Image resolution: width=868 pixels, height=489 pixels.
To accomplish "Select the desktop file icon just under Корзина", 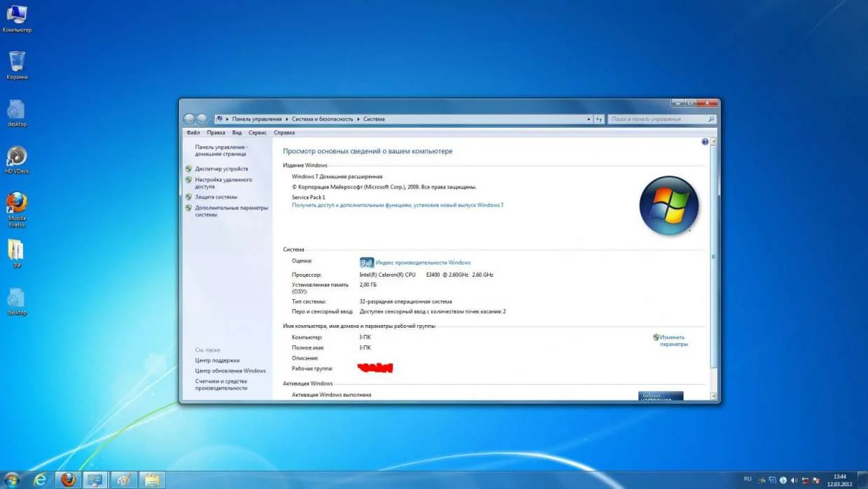I will tap(17, 113).
